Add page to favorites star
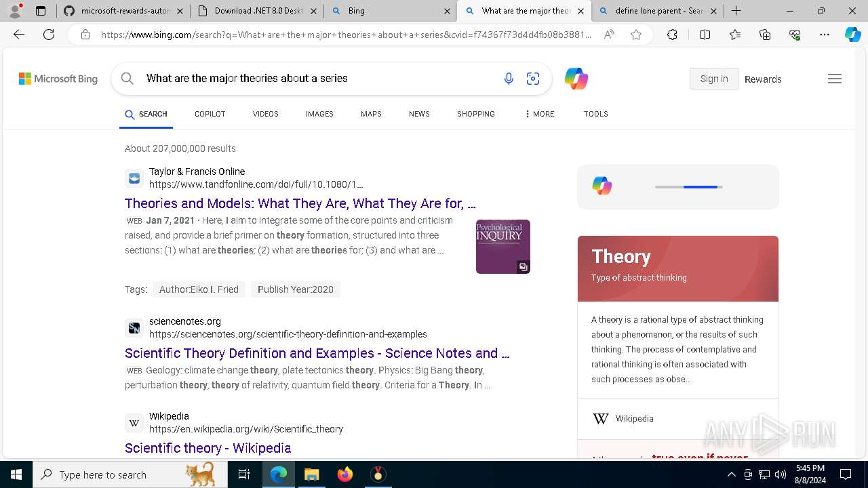Image resolution: width=868 pixels, height=488 pixels. [636, 35]
